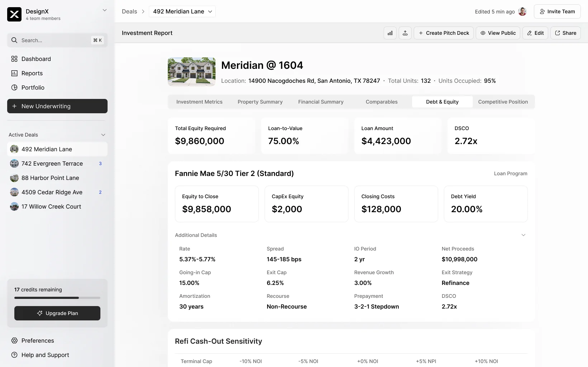The width and height of the screenshot is (588, 367).
Task: Click the 3 badge on Evergreen Terrace
Action: click(x=100, y=163)
